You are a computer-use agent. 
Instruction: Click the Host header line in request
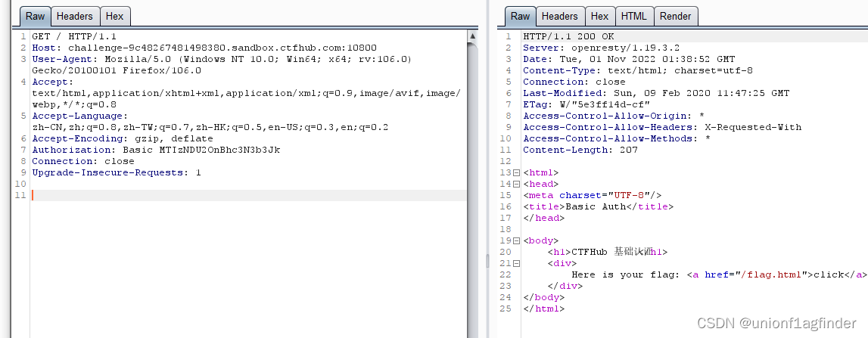pos(204,48)
